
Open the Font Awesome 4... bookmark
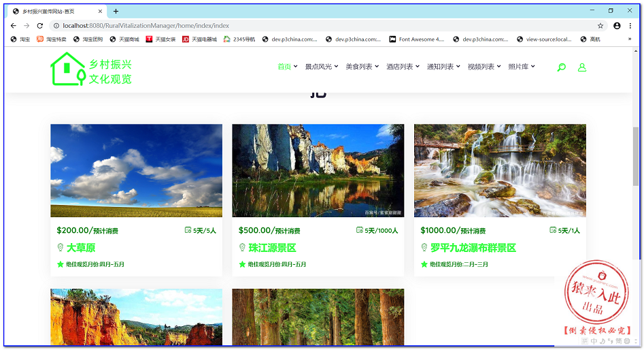(x=417, y=39)
